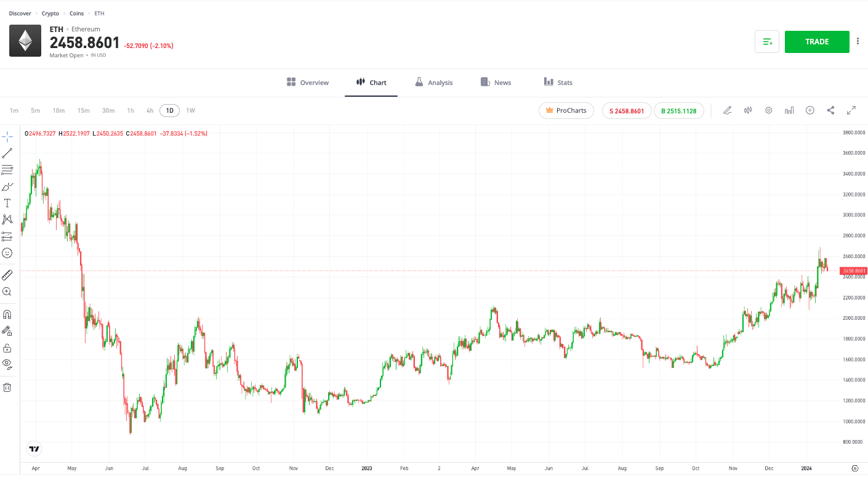
Task: Toggle lock all drawing tools
Action: (x=7, y=348)
